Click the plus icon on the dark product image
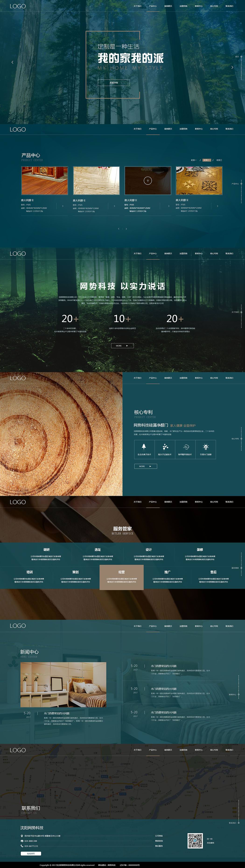This screenshot has height=868, width=245. (148, 181)
